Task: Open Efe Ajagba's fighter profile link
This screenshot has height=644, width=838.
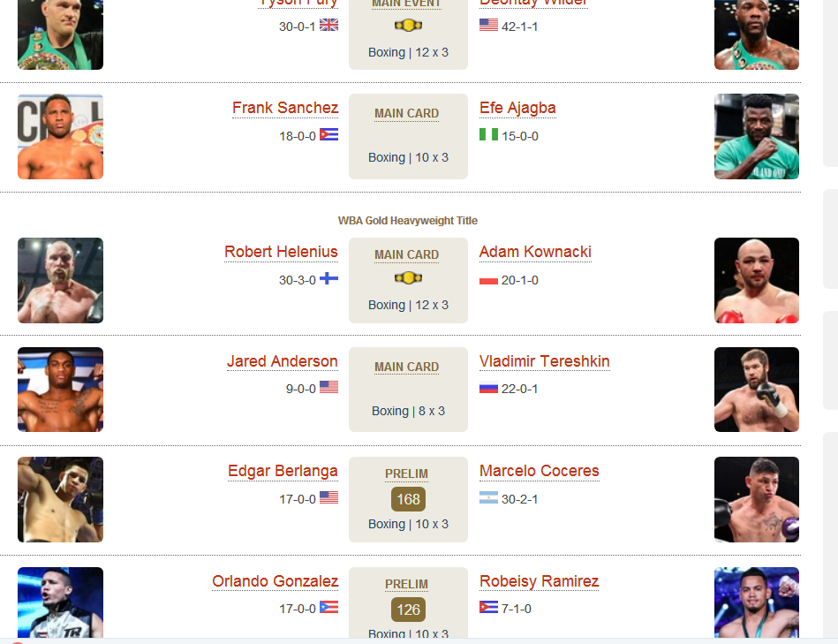Action: [517, 108]
